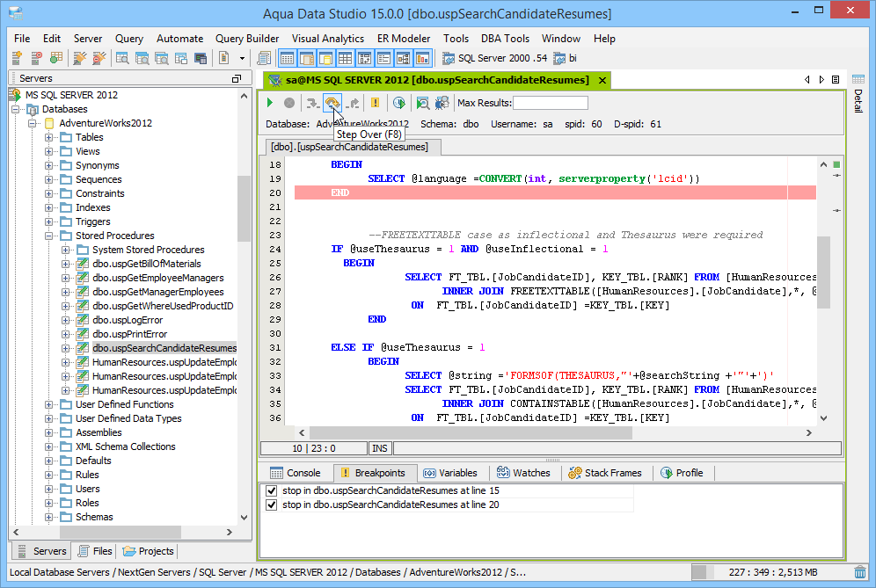Switch to the Files tab in left panel
The width and height of the screenshot is (876, 588).
coord(95,551)
